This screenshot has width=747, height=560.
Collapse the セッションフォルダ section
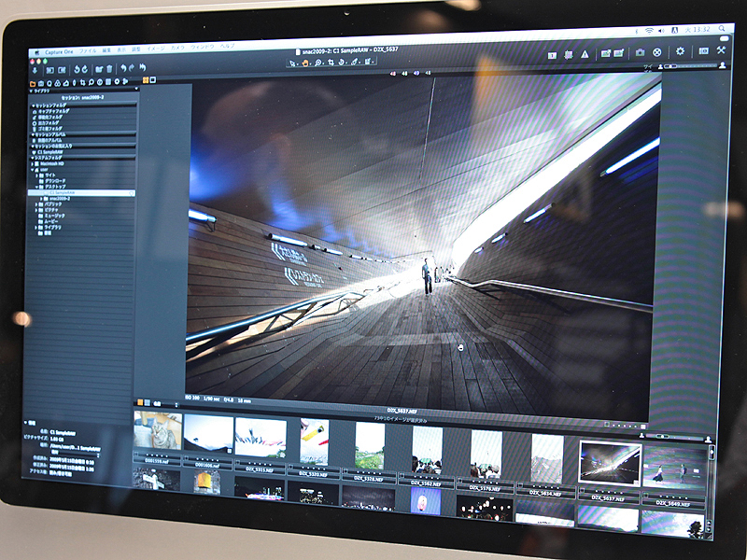[x=33, y=105]
